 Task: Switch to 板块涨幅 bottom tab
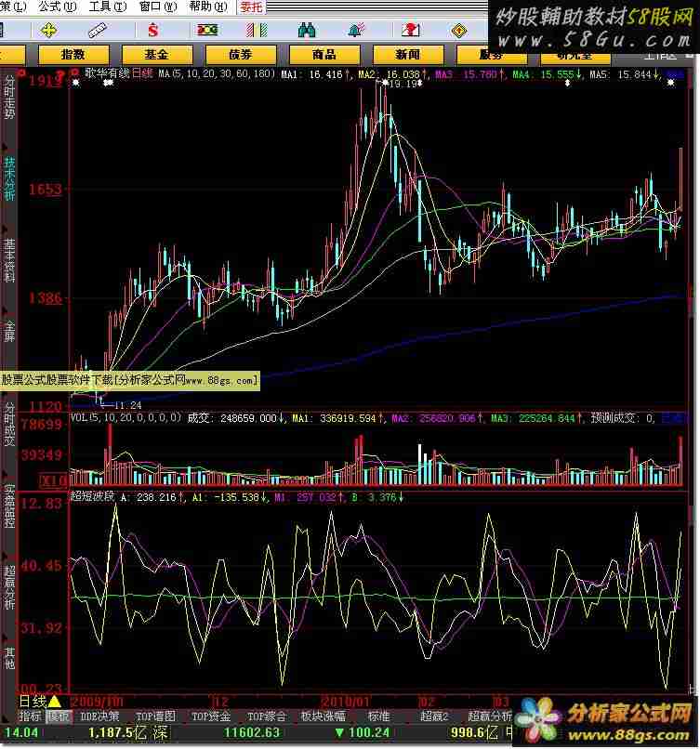pyautogui.click(x=323, y=716)
